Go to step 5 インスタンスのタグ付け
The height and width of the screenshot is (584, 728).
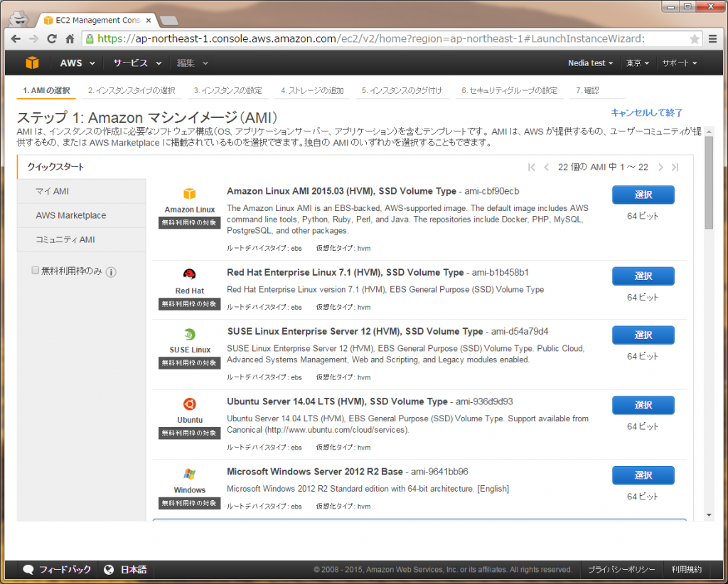click(402, 90)
